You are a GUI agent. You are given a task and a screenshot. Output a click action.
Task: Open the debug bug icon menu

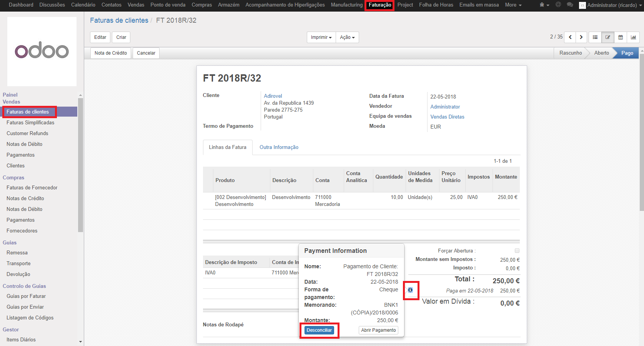(544, 5)
